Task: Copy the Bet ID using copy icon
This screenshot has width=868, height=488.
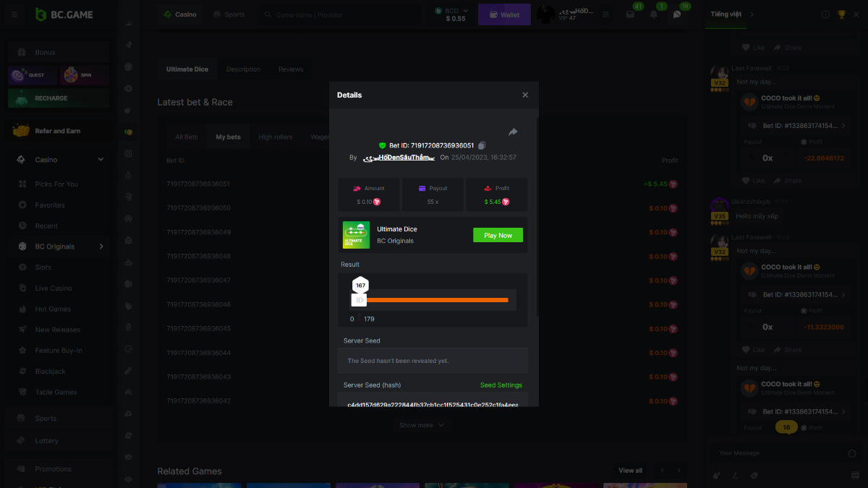Action: 482,145
